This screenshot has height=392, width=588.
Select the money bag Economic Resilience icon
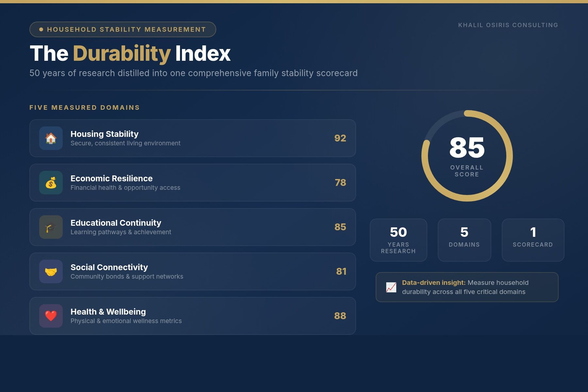coord(51,183)
